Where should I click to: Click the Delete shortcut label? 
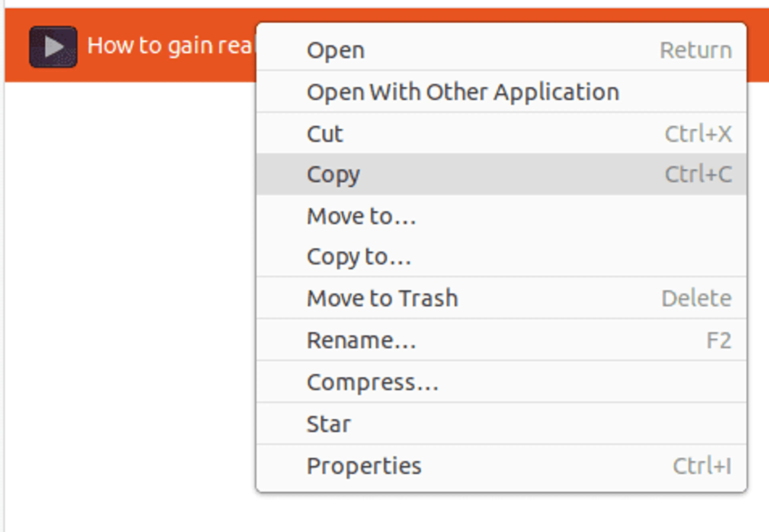click(x=696, y=298)
